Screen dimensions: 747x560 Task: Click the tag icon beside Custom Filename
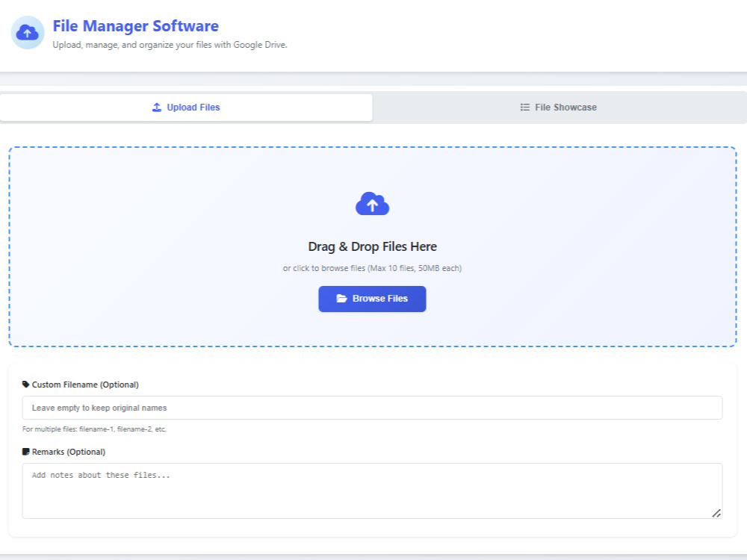25,385
